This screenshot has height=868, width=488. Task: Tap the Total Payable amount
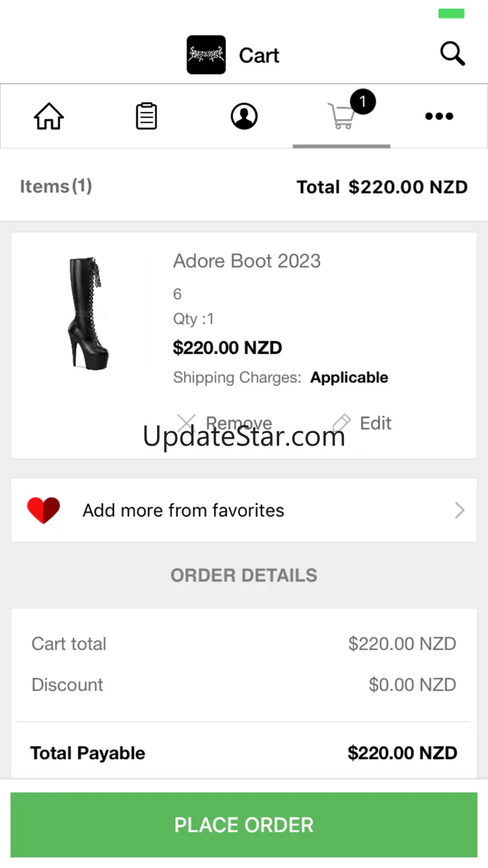pyautogui.click(x=402, y=753)
